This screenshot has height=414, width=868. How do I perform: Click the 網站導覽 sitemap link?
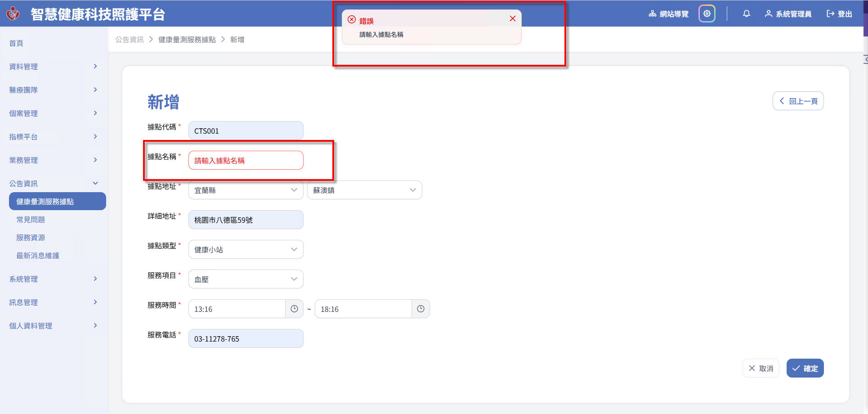tap(668, 14)
